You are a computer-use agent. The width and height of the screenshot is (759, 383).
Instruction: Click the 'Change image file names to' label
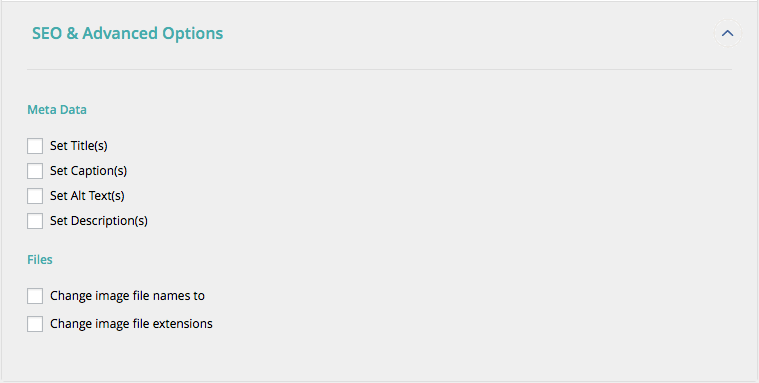pyautogui.click(x=127, y=296)
